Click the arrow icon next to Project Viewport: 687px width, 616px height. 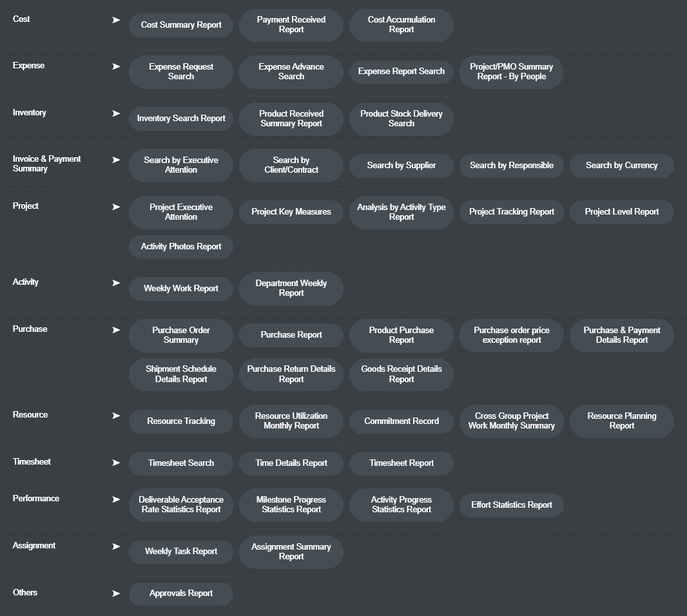click(x=116, y=207)
